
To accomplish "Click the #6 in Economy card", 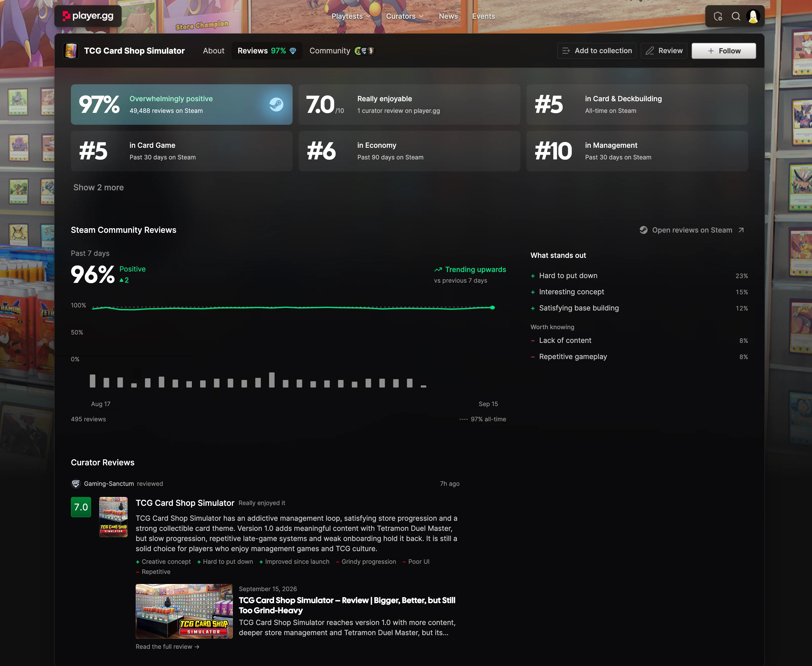I will tap(409, 151).
